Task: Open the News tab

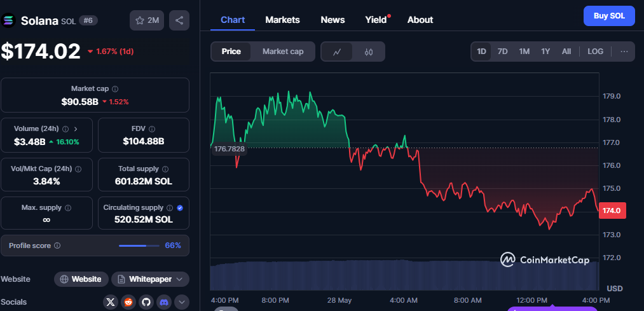Action: pos(332,20)
